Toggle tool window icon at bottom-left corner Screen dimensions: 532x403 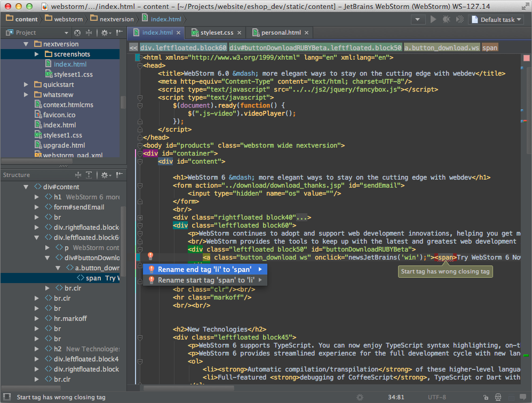[6, 397]
